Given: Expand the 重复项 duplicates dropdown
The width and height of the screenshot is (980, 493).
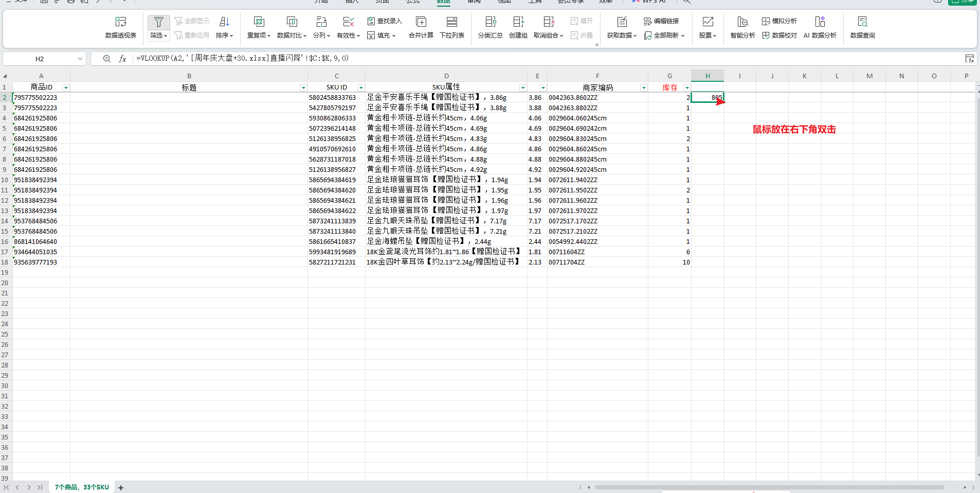Looking at the screenshot, I should [x=259, y=36].
